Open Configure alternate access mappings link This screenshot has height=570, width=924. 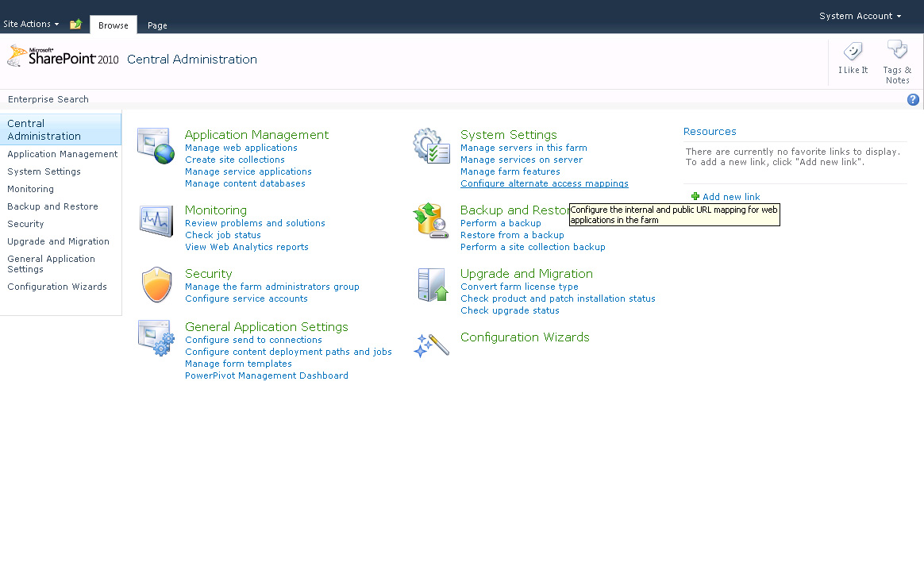tap(545, 183)
